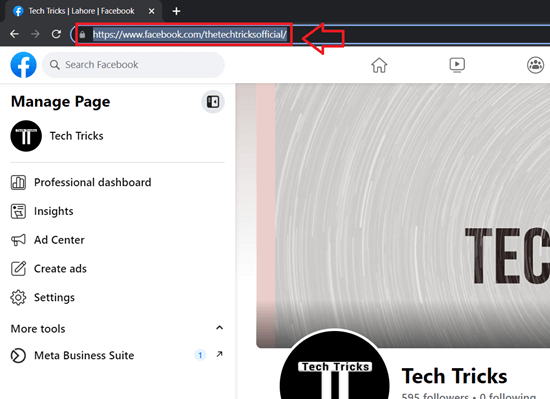
Task: Click the Settings gear icon
Action: (18, 297)
